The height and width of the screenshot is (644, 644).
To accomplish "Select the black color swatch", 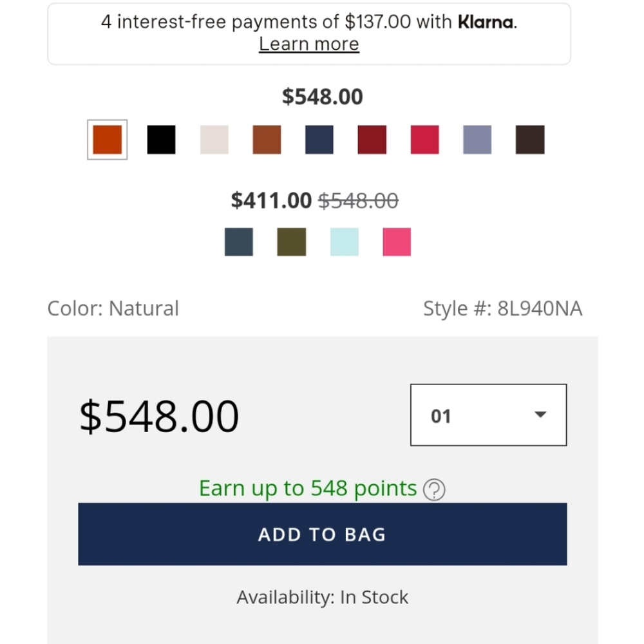I will pos(161,140).
